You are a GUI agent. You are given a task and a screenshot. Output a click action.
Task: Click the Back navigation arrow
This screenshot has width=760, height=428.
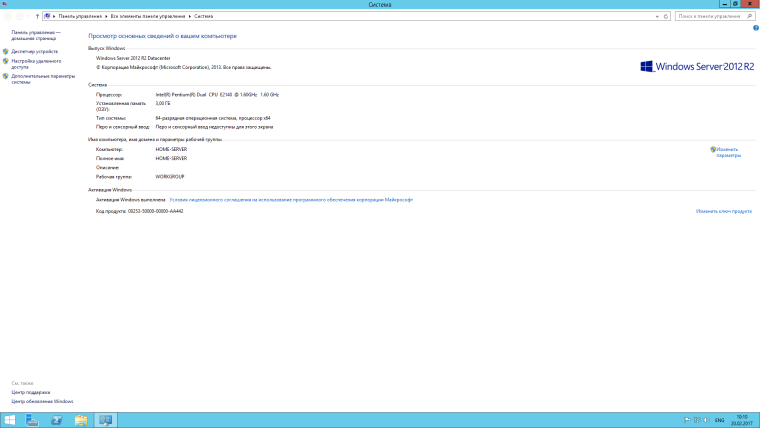pyautogui.click(x=9, y=17)
